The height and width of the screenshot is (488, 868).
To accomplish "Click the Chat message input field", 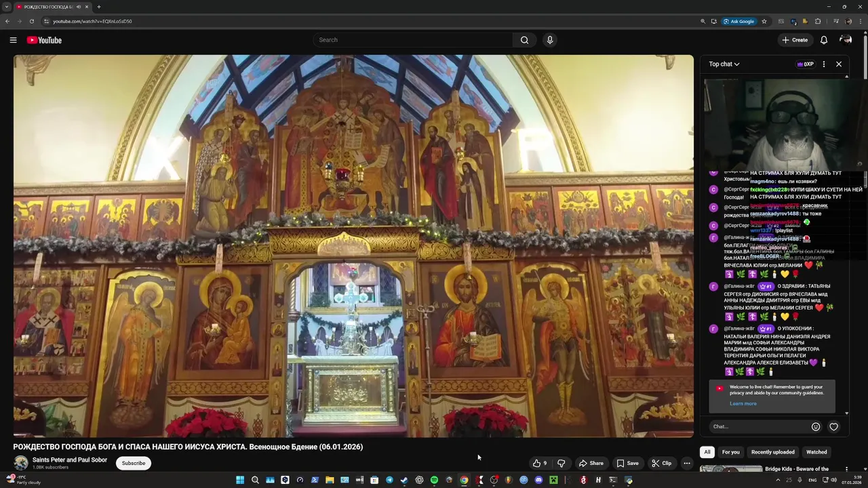I will pyautogui.click(x=758, y=426).
